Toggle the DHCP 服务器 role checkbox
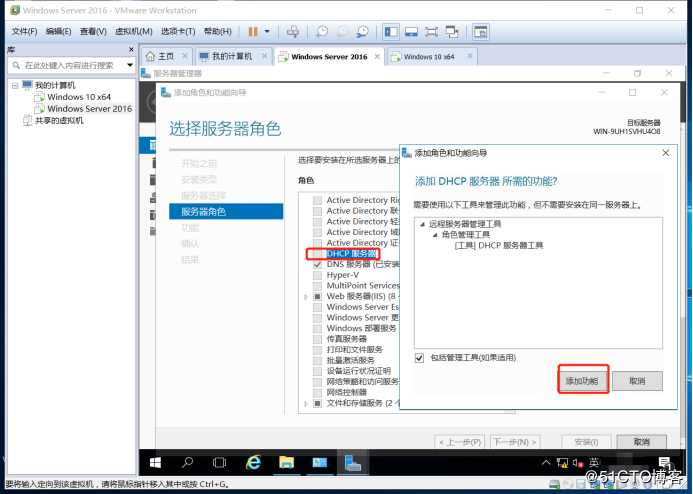 (317, 254)
